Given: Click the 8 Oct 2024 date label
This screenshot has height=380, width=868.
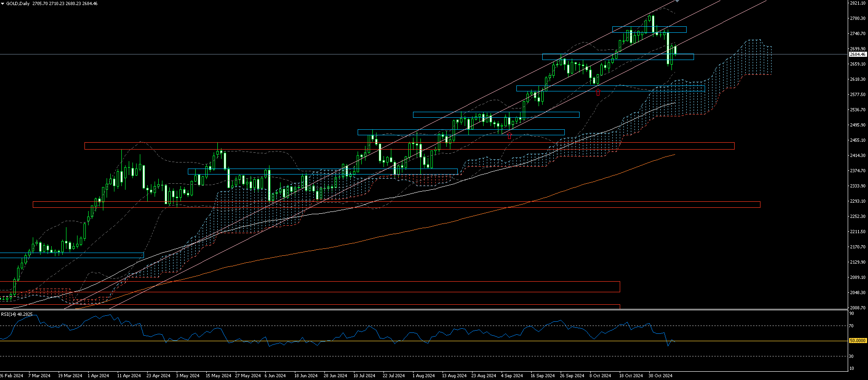Looking at the screenshot, I should click(600, 376).
